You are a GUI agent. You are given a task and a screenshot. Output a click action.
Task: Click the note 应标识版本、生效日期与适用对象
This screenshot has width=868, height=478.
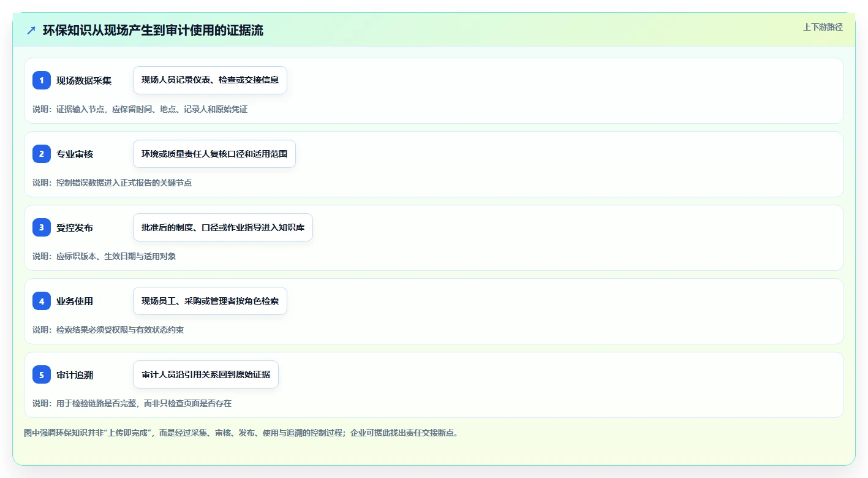(x=104, y=256)
